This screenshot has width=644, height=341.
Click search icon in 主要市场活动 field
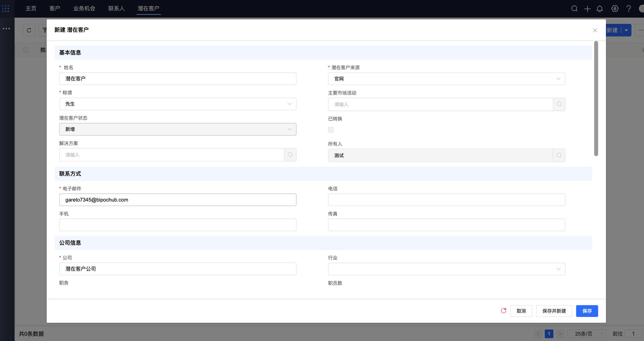[559, 104]
